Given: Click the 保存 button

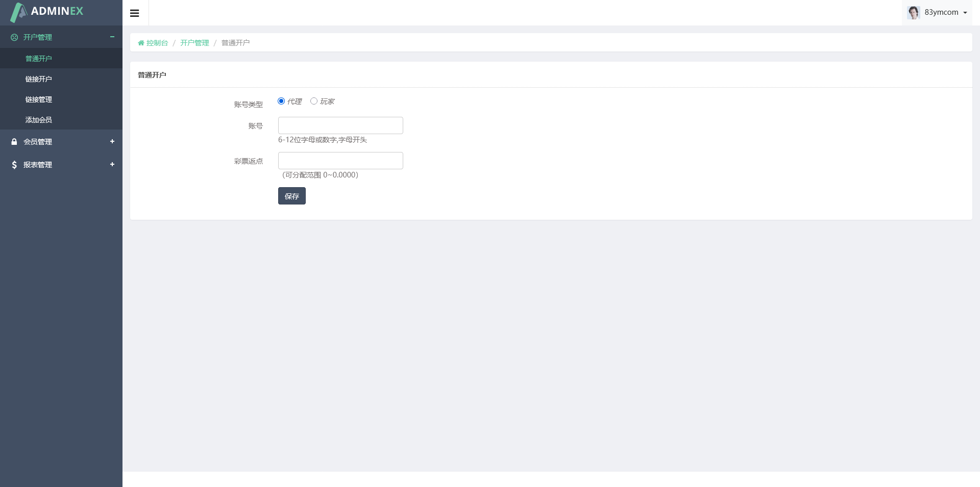Looking at the screenshot, I should point(292,196).
